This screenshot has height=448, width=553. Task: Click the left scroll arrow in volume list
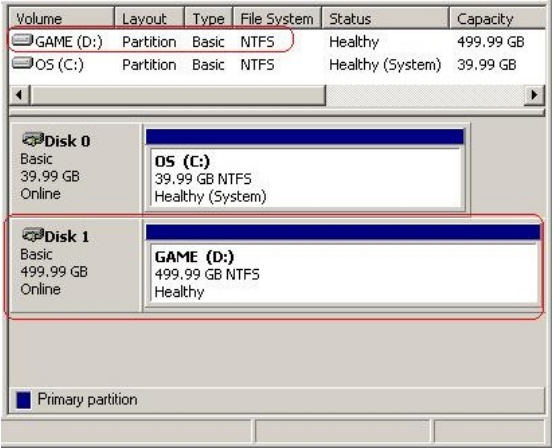[19, 95]
